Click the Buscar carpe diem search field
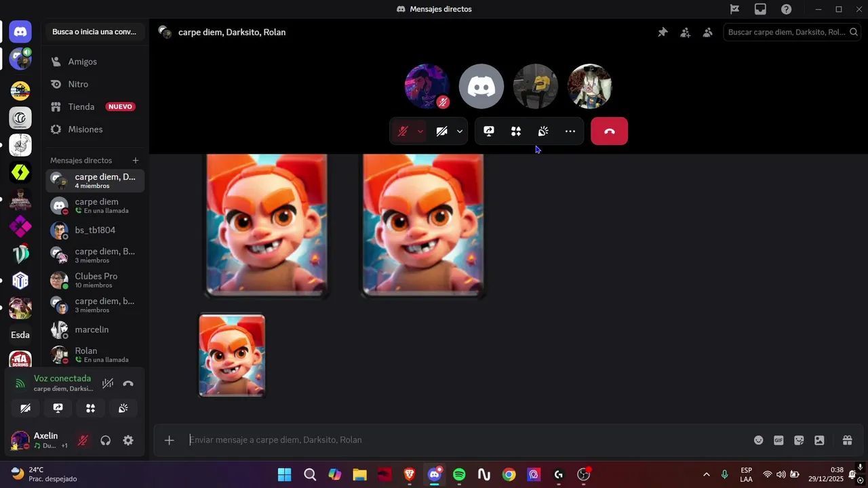The image size is (868, 488). coord(793,32)
